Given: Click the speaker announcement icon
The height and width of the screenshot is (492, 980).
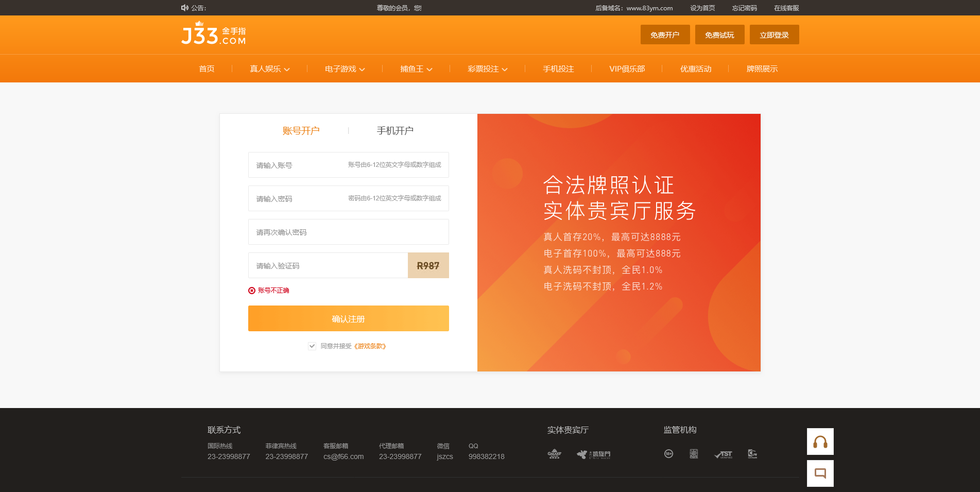Looking at the screenshot, I should [185, 8].
